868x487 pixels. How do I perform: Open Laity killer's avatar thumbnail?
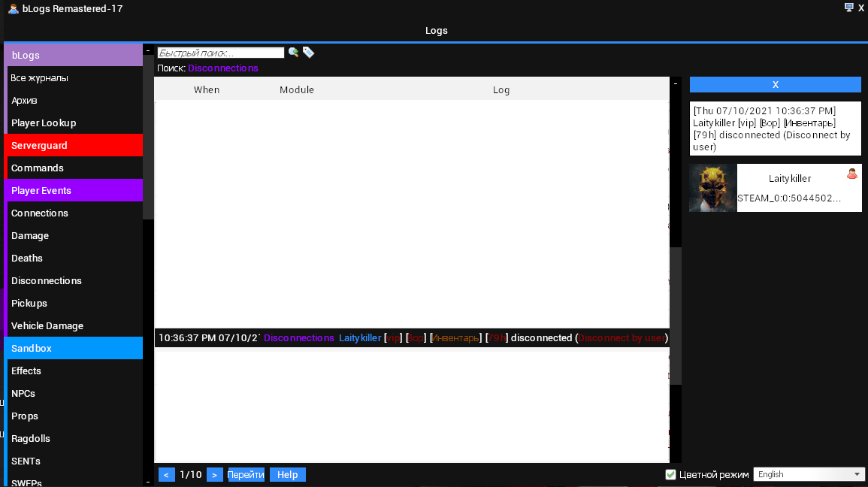click(712, 188)
